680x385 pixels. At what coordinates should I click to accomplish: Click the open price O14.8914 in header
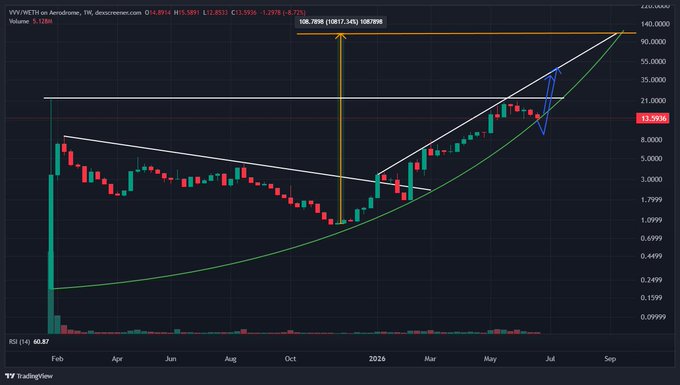pyautogui.click(x=159, y=13)
